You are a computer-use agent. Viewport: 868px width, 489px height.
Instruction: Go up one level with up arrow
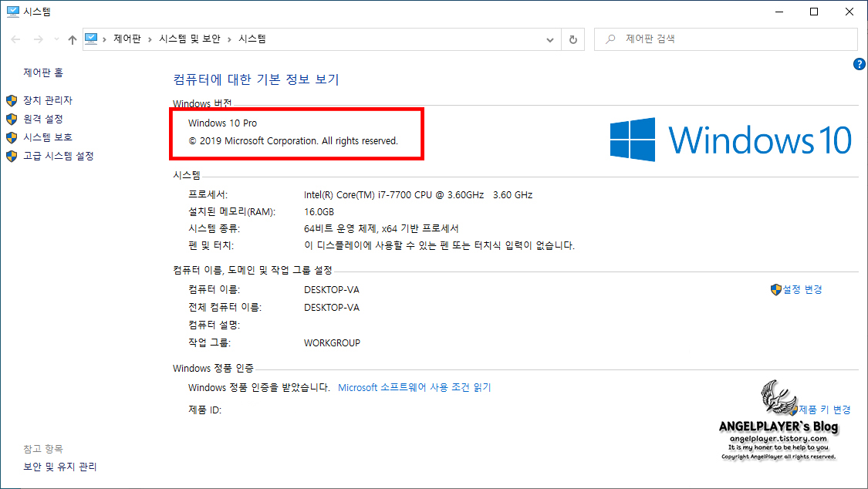point(73,39)
